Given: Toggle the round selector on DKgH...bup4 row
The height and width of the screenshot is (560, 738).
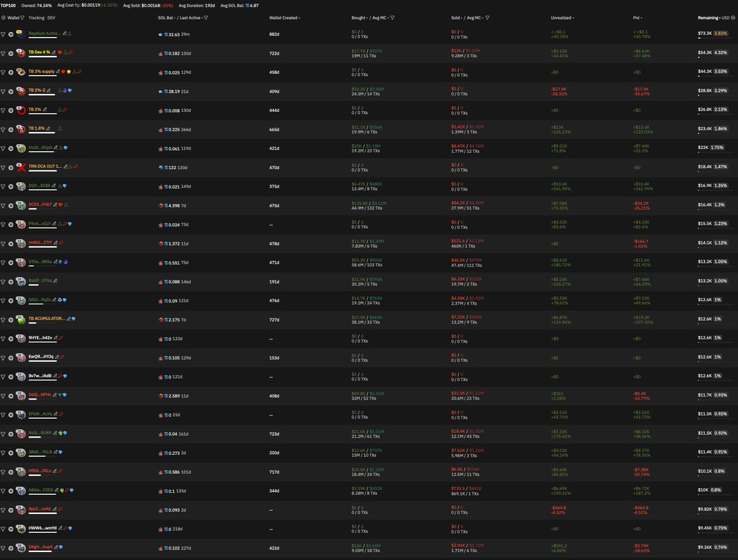Looking at the screenshot, I should click(10, 548).
